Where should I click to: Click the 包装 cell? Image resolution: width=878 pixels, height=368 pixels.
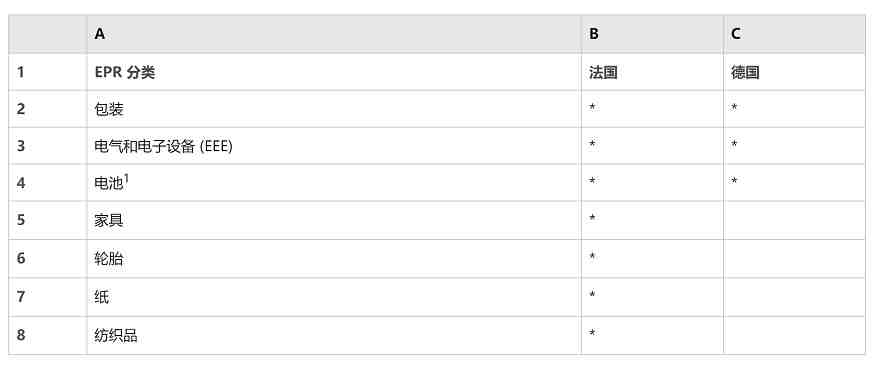click(334, 109)
